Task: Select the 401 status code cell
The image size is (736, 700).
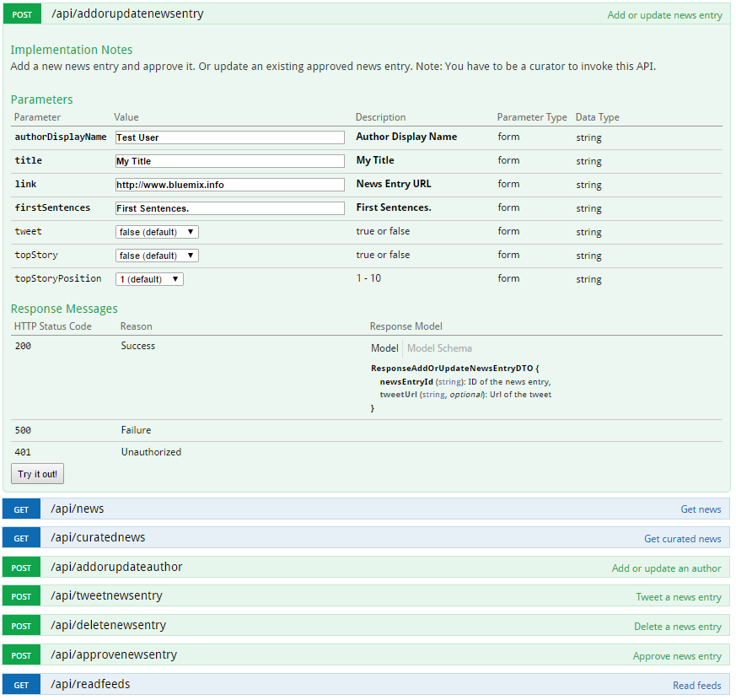Action: pos(23,453)
